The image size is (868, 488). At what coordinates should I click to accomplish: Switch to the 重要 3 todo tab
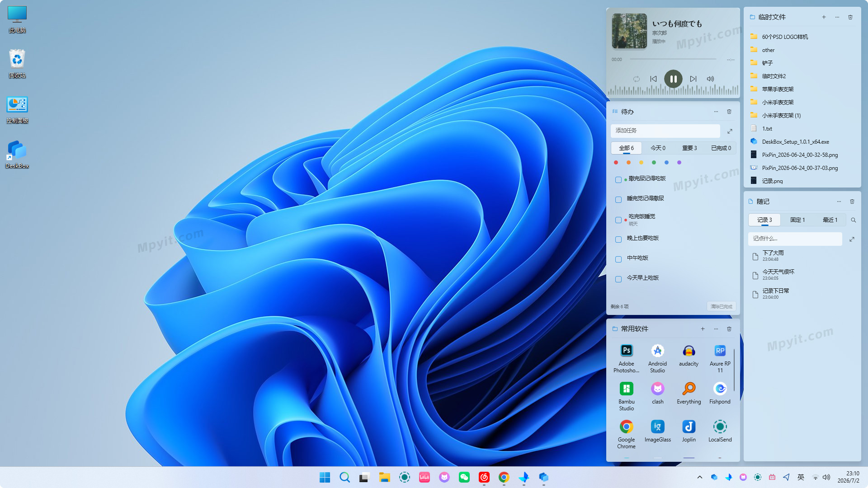[x=689, y=148]
